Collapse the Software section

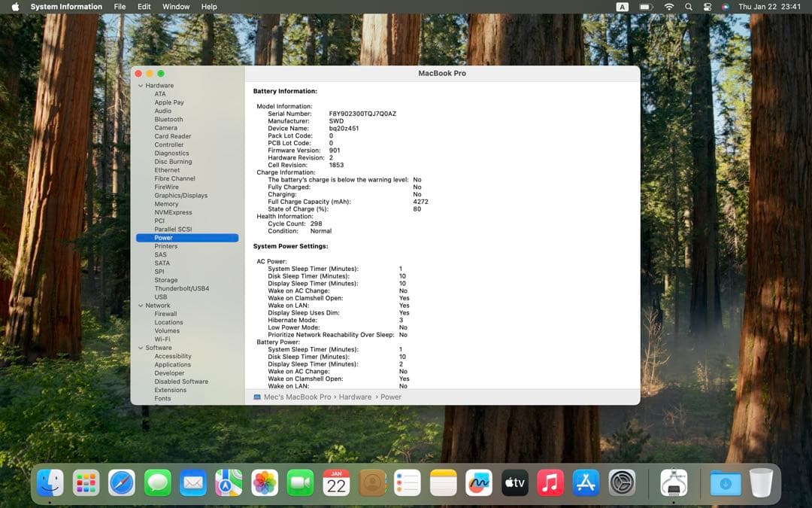click(x=140, y=348)
